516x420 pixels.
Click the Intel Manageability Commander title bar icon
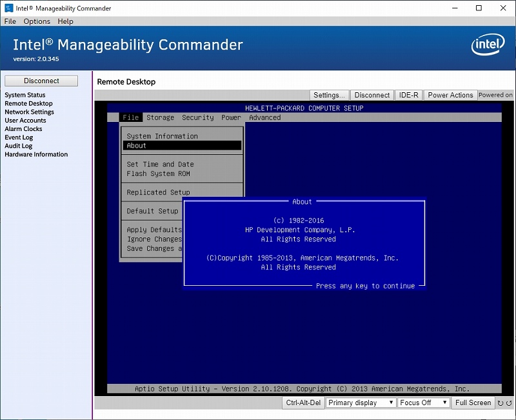pos(8,8)
